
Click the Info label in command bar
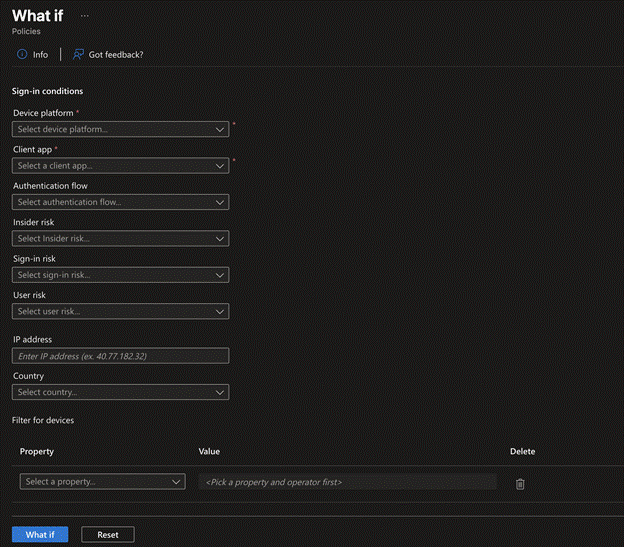click(x=40, y=54)
